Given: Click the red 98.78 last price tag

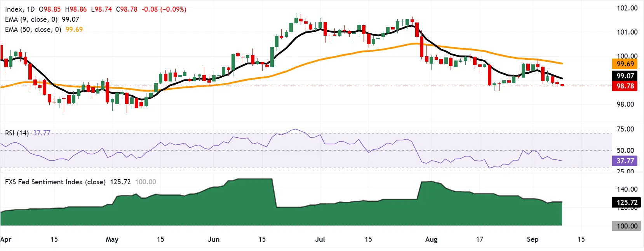Looking at the screenshot, I should point(625,86).
